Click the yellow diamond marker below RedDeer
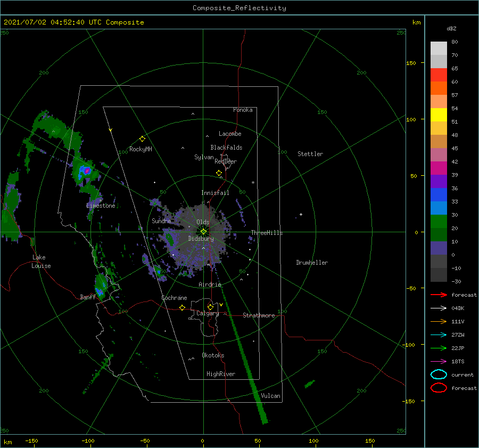Viewport: 479px width, 448px height. (219, 173)
